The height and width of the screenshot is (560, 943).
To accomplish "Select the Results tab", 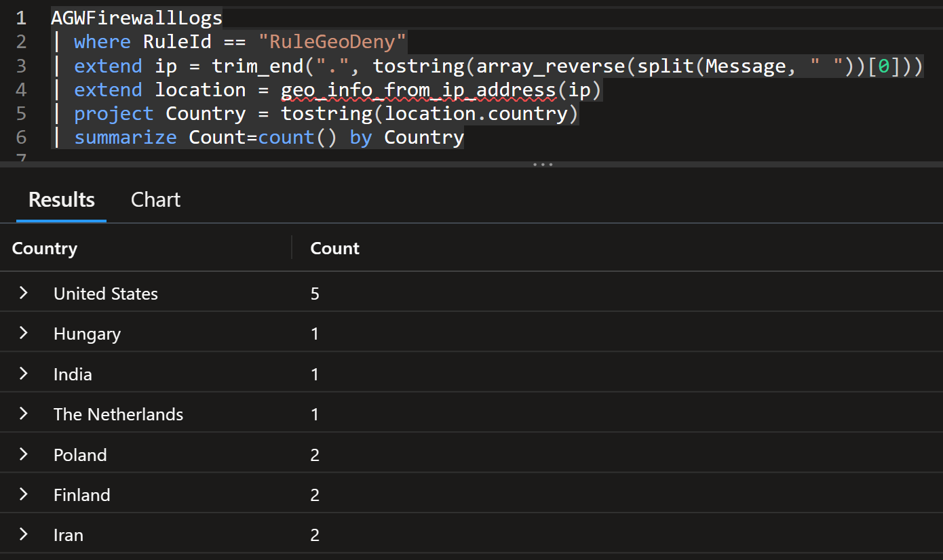I will (62, 200).
